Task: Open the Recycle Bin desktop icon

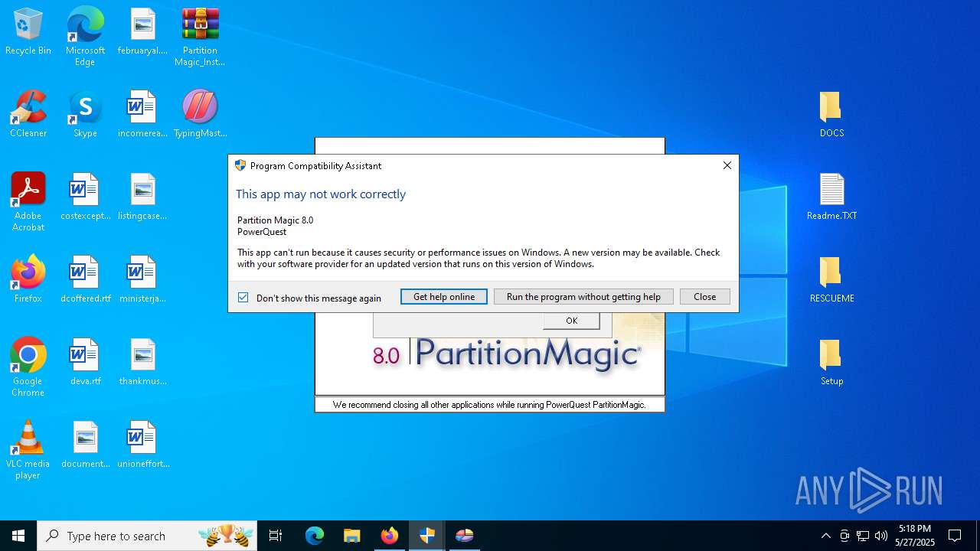Action: pos(28,32)
